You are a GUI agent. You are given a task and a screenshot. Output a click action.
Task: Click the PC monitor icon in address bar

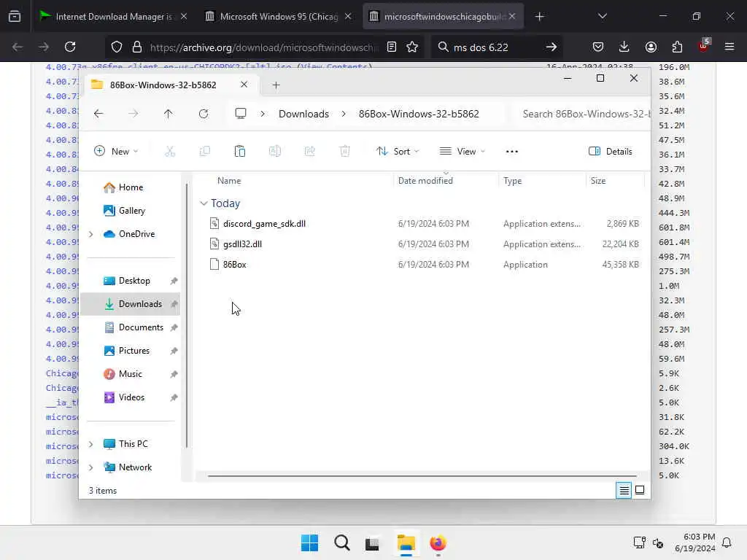(x=241, y=114)
